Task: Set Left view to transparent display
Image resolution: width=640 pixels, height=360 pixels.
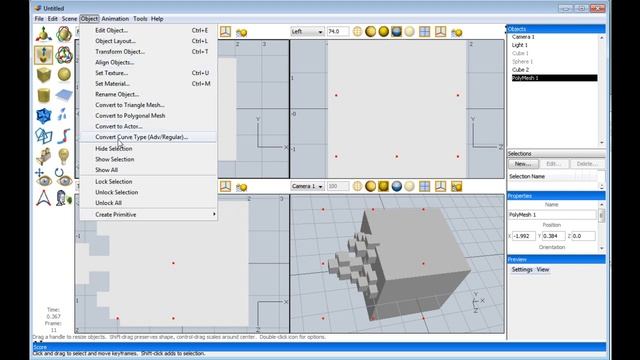Action: tap(409, 31)
